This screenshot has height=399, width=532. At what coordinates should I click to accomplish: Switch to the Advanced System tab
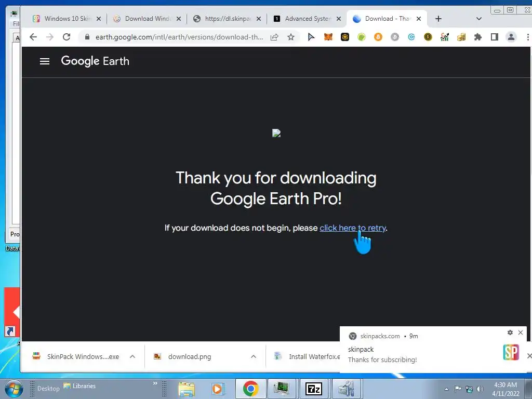point(307,19)
